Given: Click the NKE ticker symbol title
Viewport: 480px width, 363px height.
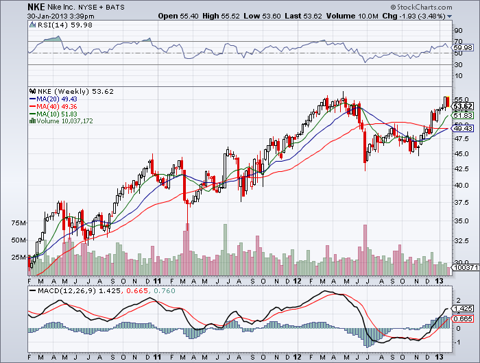Looking at the screenshot, I should [x=36, y=7].
